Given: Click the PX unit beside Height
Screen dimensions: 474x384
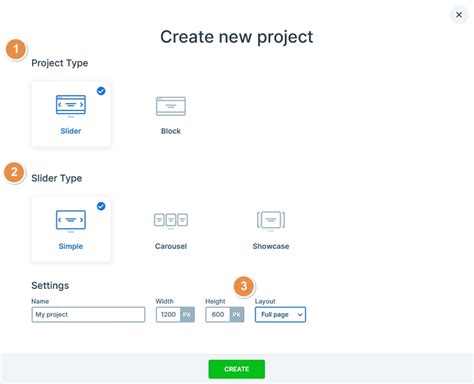Looking at the screenshot, I should (x=237, y=314).
